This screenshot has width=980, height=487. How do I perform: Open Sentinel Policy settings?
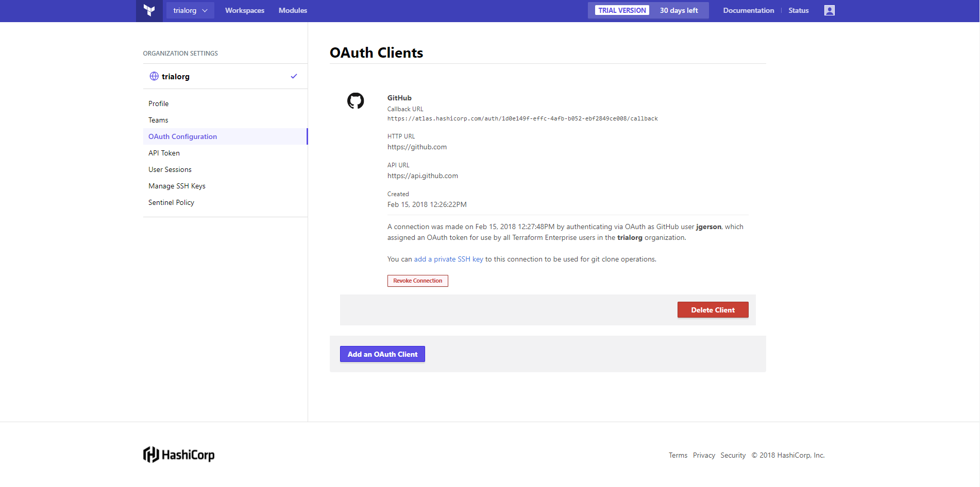[171, 202]
